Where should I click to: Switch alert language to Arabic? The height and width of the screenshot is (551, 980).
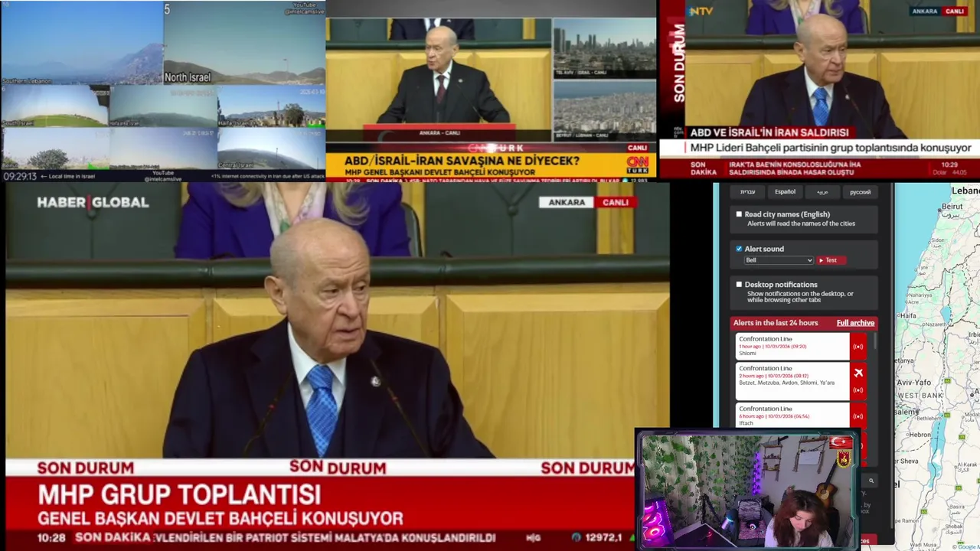(x=822, y=192)
